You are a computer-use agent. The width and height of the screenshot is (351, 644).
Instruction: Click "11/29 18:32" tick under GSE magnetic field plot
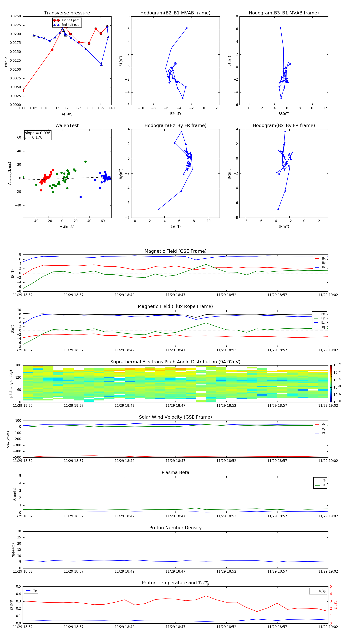(x=23, y=295)
